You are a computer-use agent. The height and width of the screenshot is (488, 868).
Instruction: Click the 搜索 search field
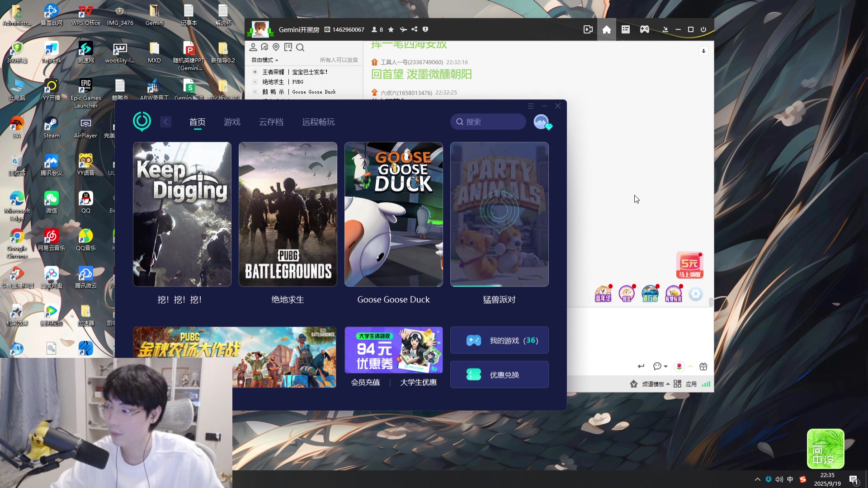point(488,122)
